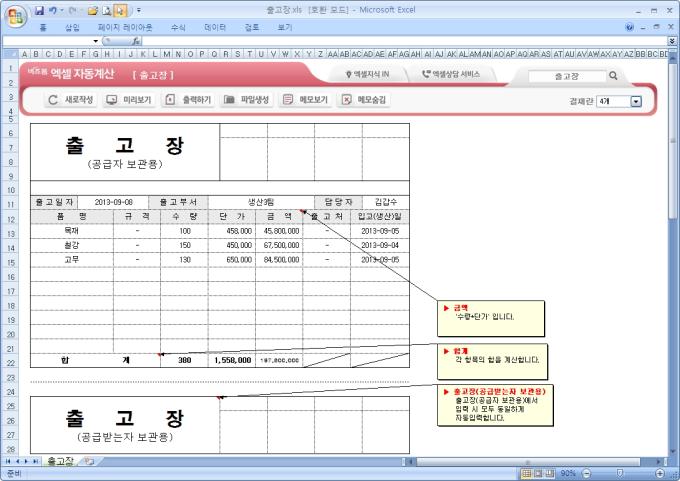
Task: Expand the formula bar with the chevron
Action: [672, 41]
